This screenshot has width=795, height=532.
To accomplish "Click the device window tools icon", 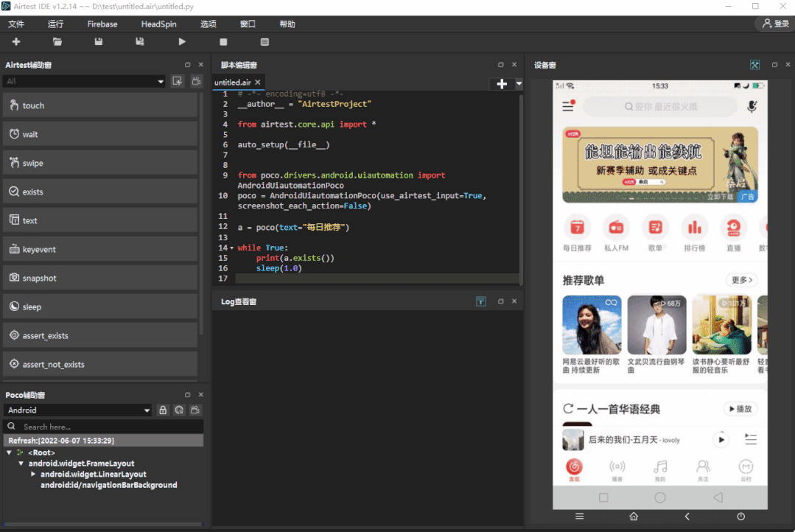I will point(755,64).
